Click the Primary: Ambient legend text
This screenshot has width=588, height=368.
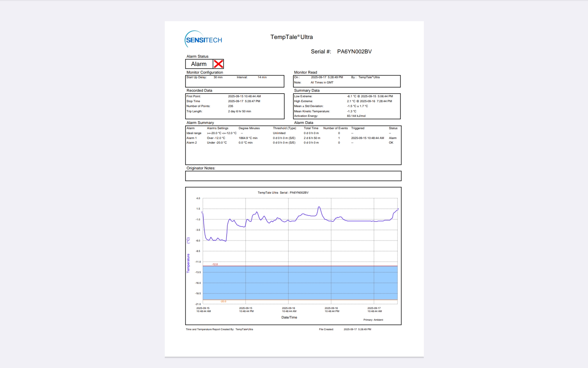pyautogui.click(x=373, y=320)
